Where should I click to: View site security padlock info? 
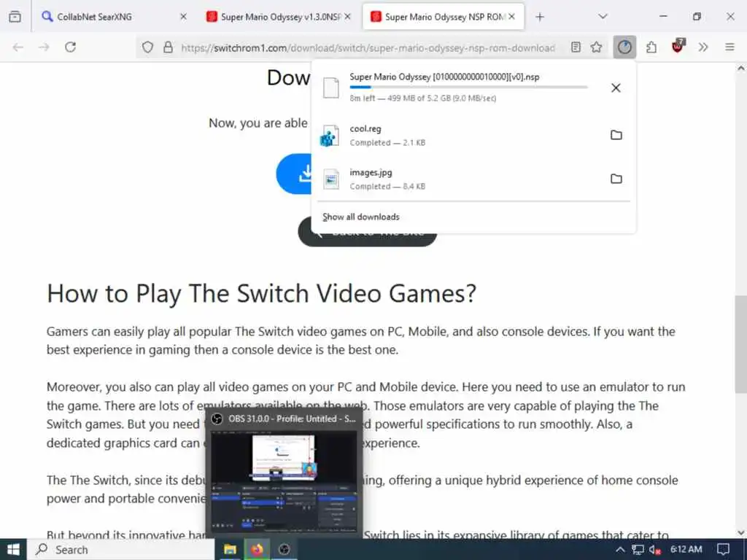(168, 47)
